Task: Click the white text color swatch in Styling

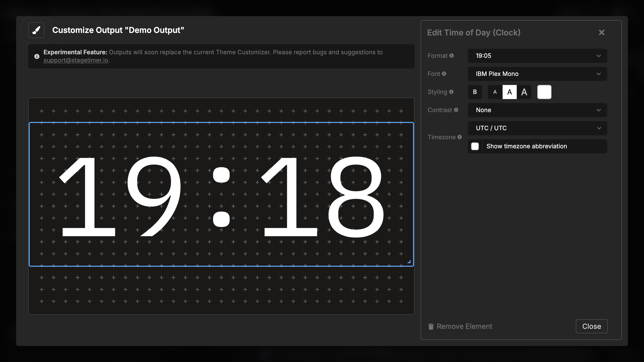Action: coord(544,92)
